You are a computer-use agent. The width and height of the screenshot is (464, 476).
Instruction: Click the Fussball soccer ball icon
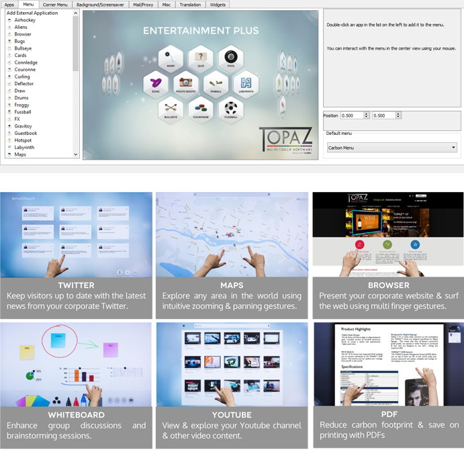tap(231, 109)
